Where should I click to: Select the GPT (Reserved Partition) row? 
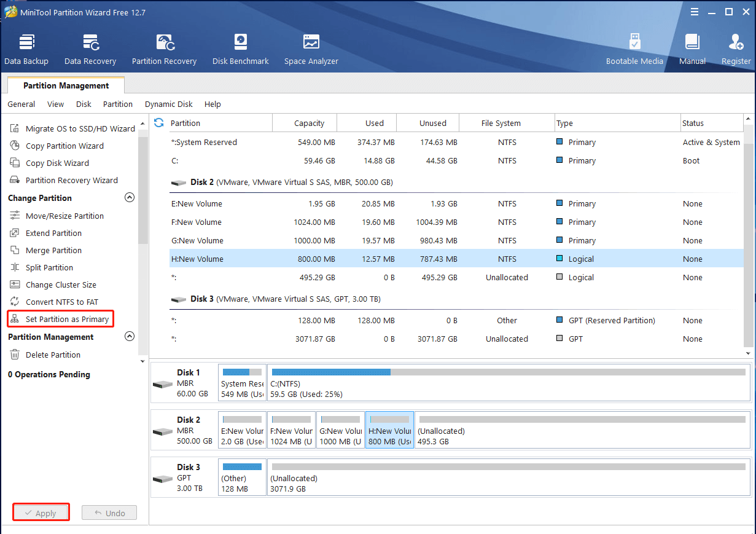[x=455, y=320]
